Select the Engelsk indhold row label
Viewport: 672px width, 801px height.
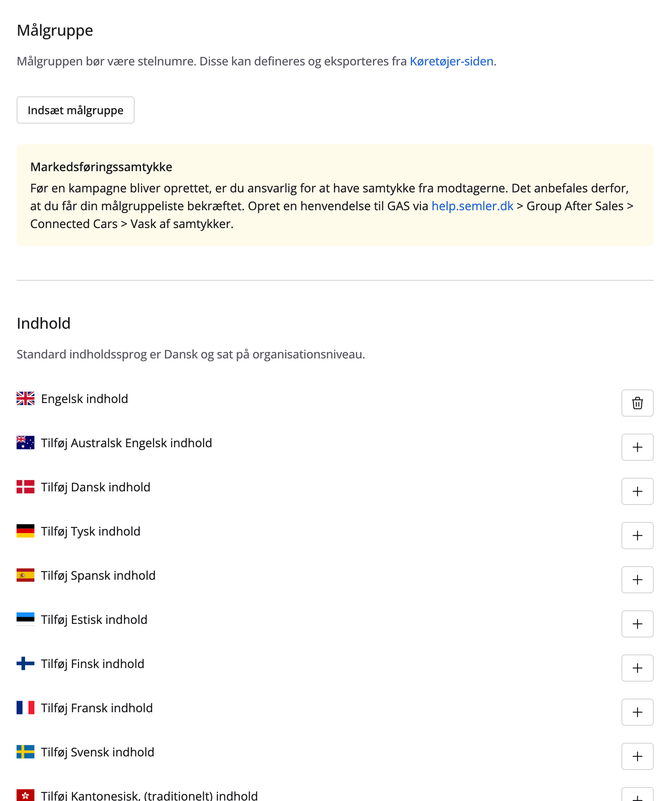[85, 399]
